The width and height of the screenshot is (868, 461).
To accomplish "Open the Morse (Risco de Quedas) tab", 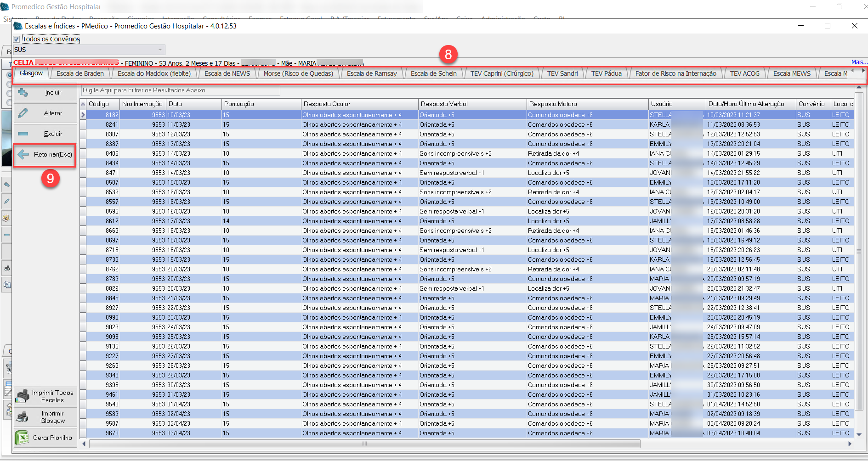I will coord(298,73).
